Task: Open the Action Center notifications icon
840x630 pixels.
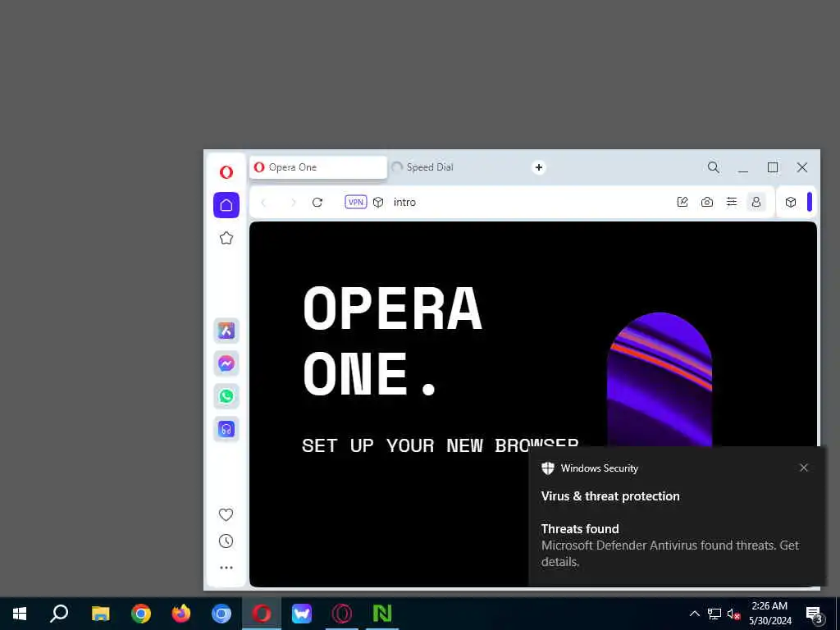Action: (813, 614)
